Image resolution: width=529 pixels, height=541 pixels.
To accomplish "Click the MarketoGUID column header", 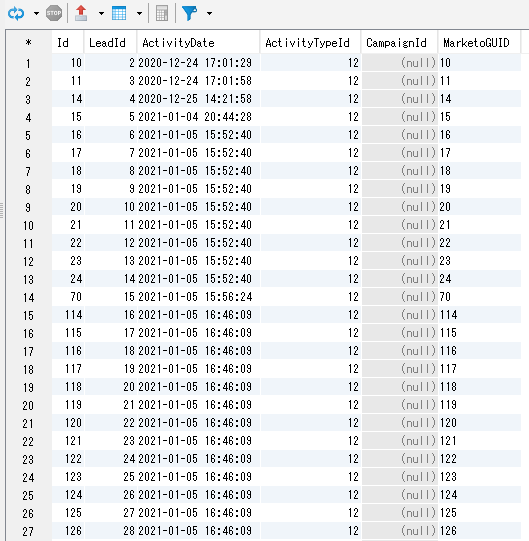I will 479,43.
